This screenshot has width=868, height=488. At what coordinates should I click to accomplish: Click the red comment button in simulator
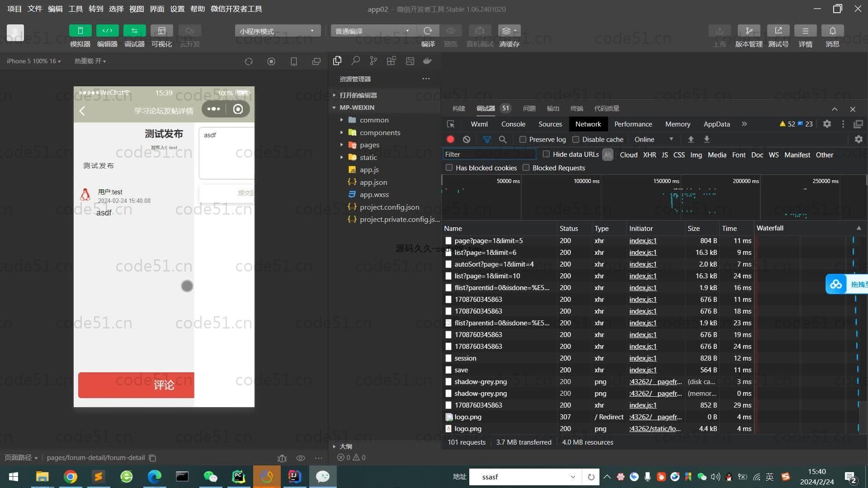point(136,385)
